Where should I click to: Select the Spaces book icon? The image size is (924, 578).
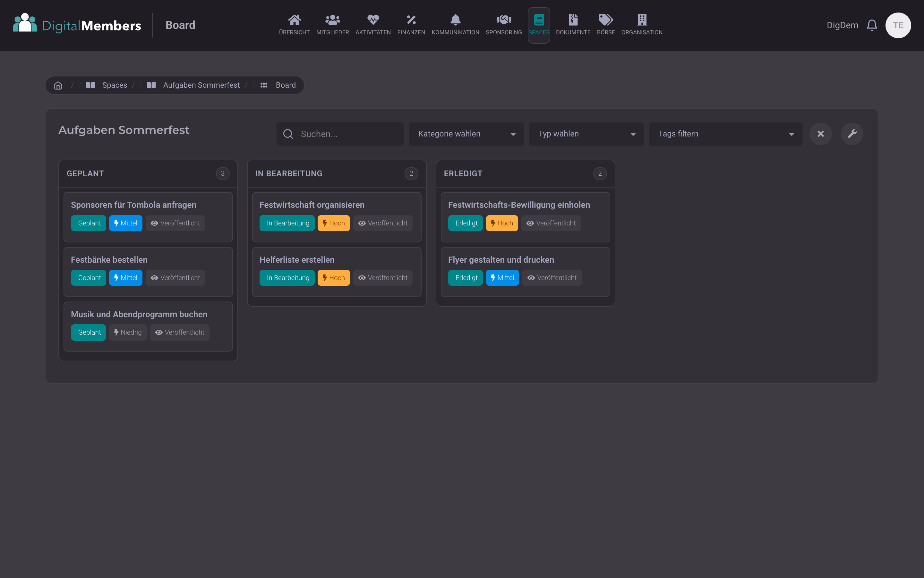539,20
